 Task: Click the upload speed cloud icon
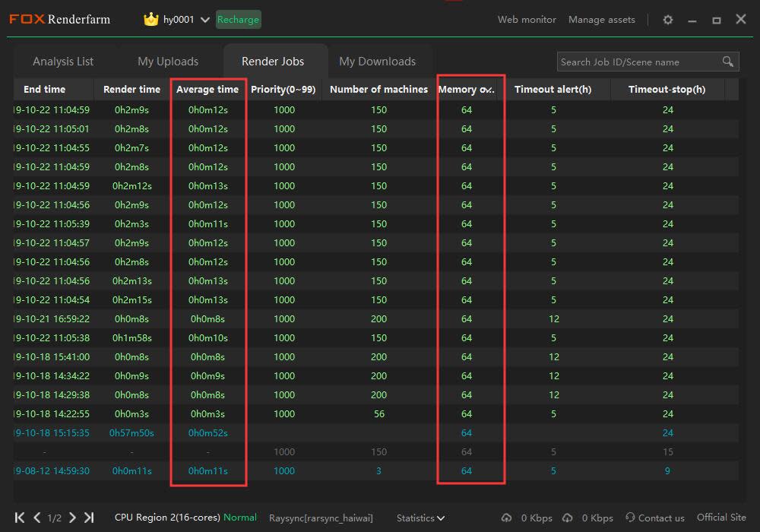point(506,518)
